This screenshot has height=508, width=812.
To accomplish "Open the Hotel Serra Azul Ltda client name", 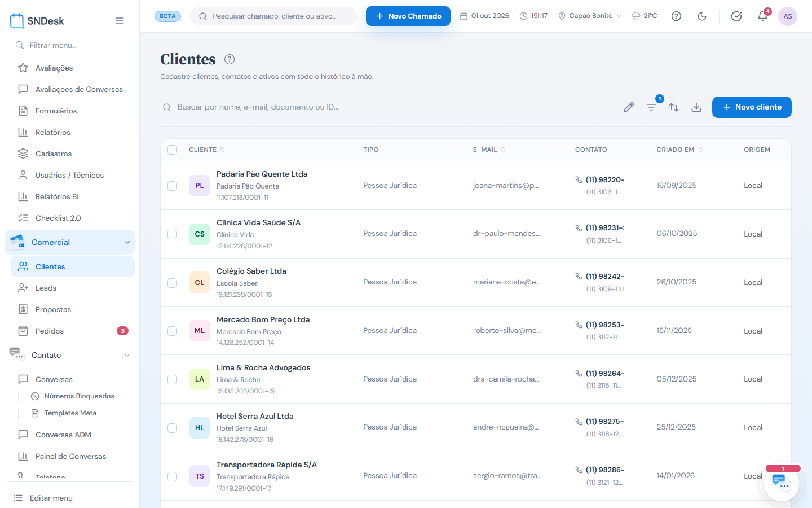I will [x=255, y=416].
